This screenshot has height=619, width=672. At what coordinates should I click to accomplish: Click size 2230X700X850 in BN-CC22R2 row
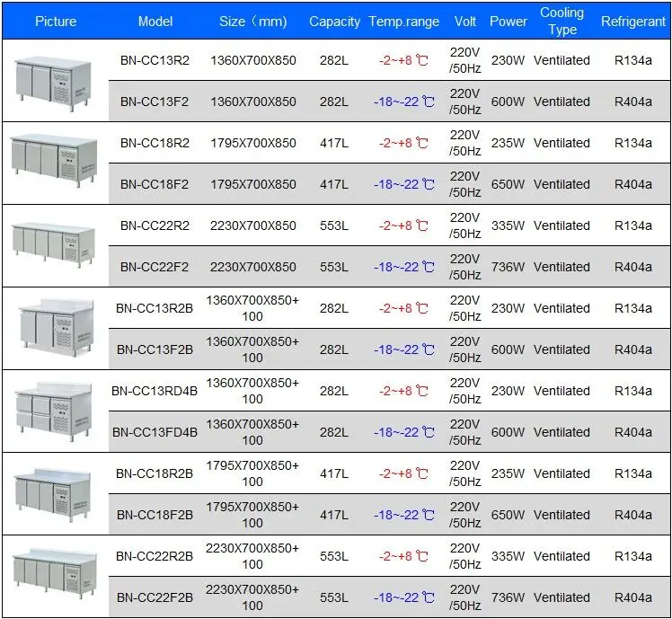tap(252, 225)
